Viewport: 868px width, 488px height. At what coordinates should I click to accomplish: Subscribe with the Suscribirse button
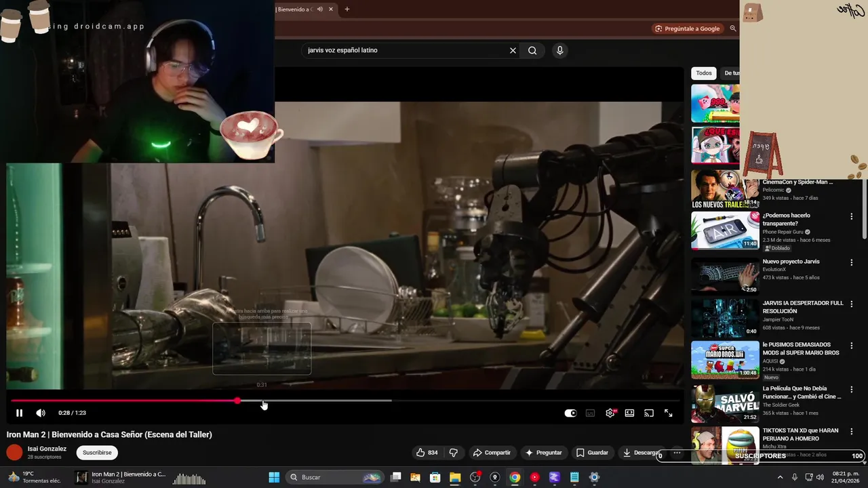[x=97, y=452]
